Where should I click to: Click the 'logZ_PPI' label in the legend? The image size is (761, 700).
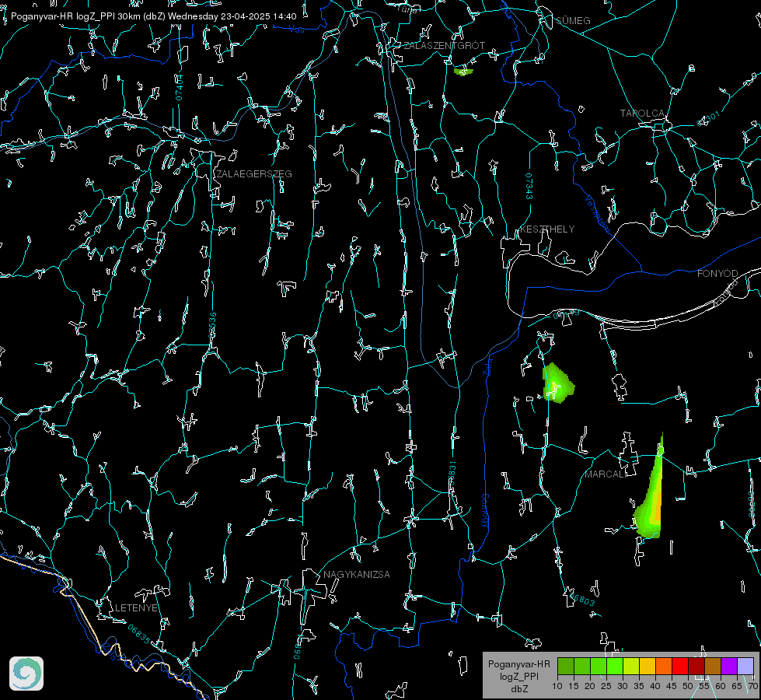tap(518, 676)
